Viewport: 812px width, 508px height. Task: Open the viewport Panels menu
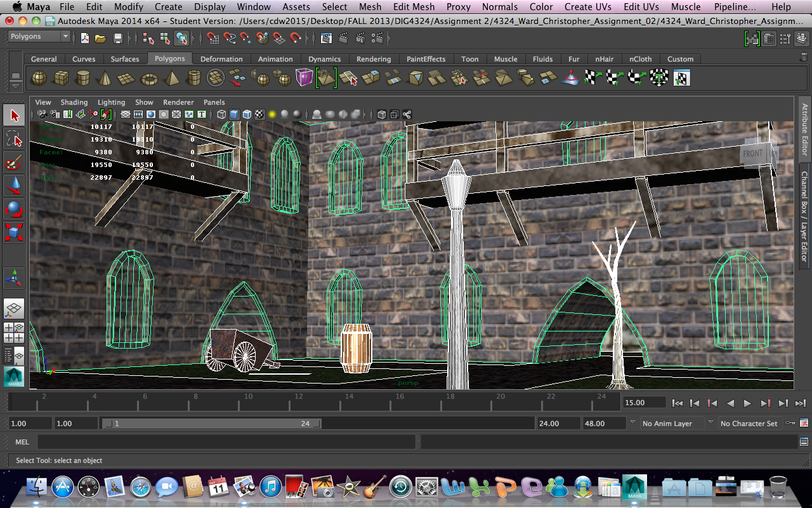[x=214, y=102]
